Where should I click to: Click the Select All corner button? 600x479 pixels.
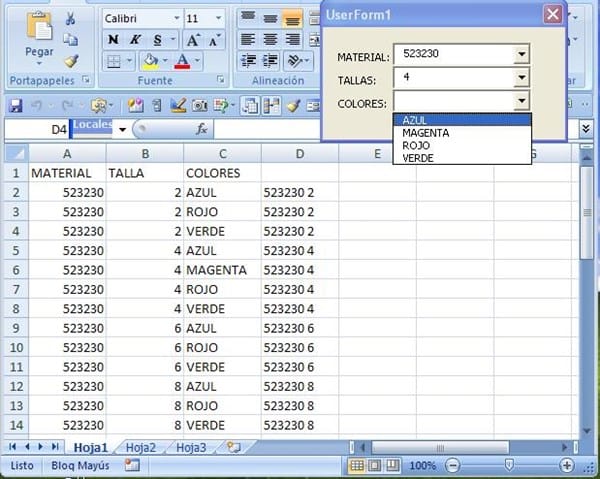point(16,153)
